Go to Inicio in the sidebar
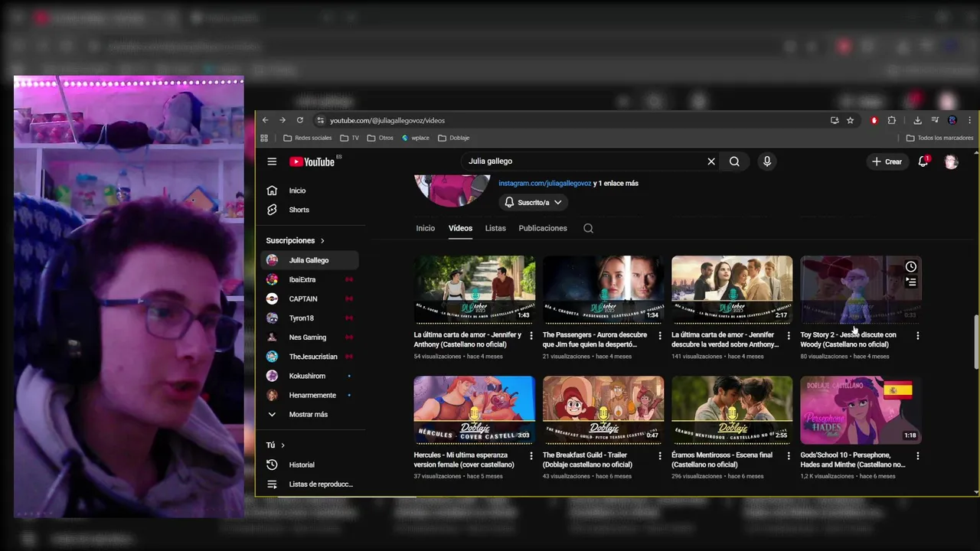980x551 pixels. (x=309, y=191)
